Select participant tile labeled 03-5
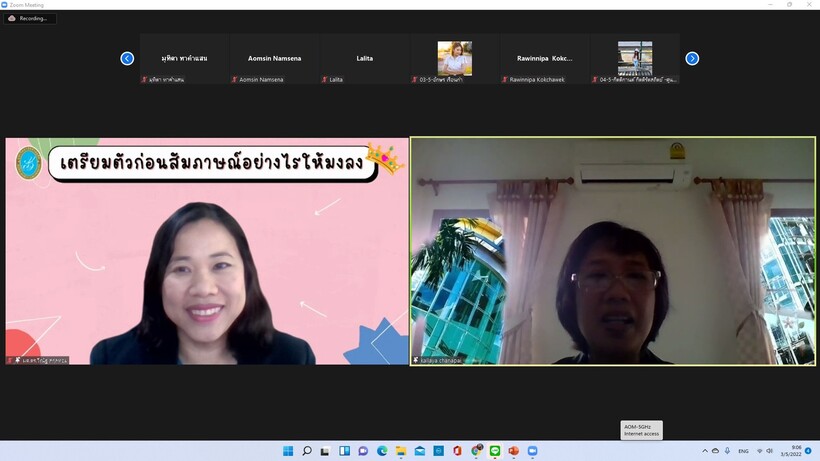Viewport: 820px width, 461px height. [454, 59]
